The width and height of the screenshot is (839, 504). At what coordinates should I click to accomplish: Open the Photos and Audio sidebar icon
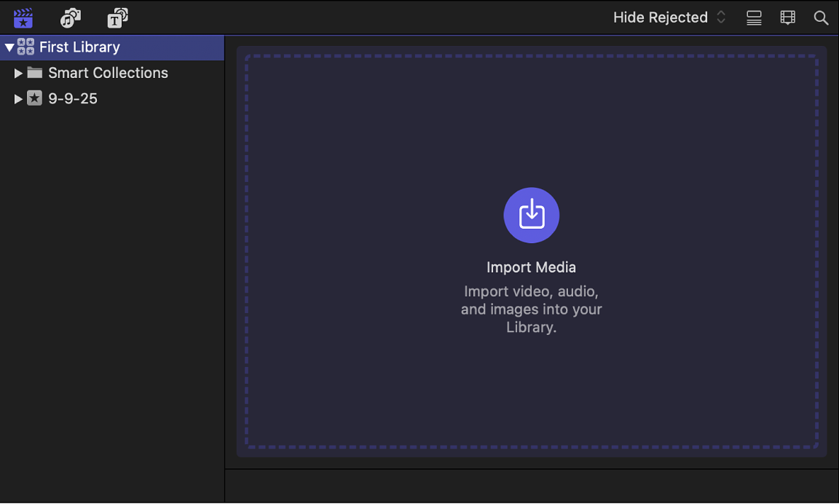tap(70, 17)
